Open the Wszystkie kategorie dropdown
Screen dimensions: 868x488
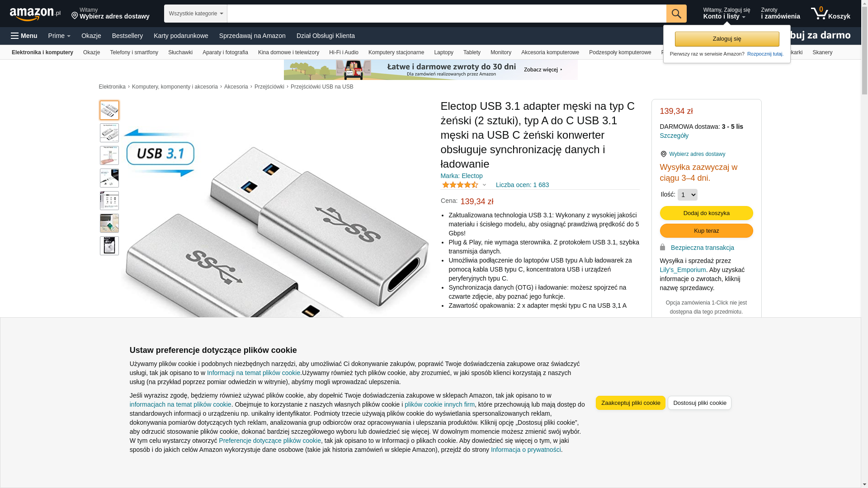pos(196,14)
